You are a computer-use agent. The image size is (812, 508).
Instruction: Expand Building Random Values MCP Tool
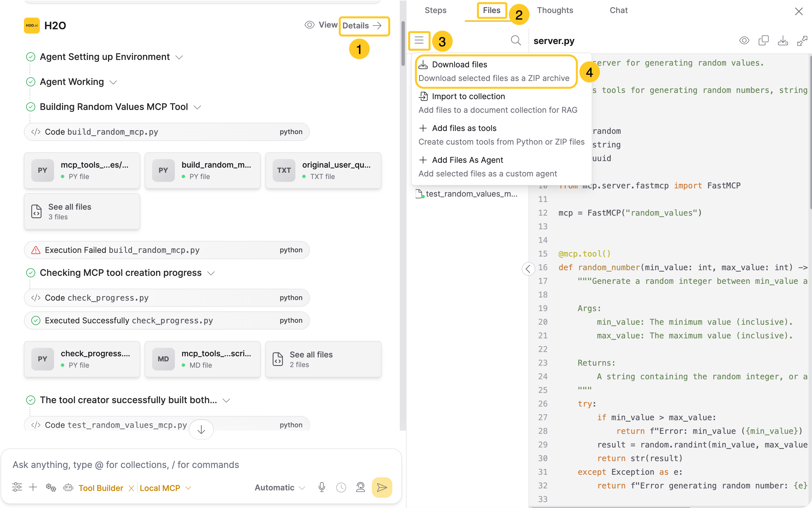click(197, 107)
